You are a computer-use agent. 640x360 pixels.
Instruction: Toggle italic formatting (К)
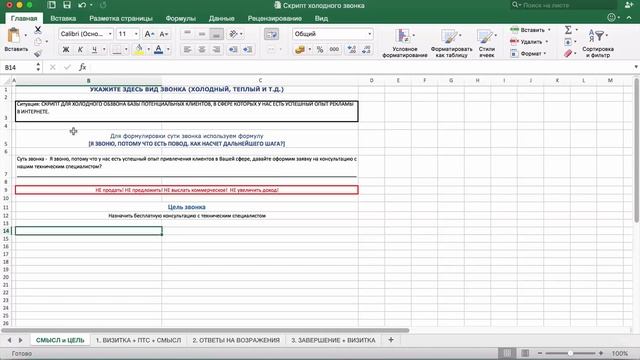[x=80, y=50]
